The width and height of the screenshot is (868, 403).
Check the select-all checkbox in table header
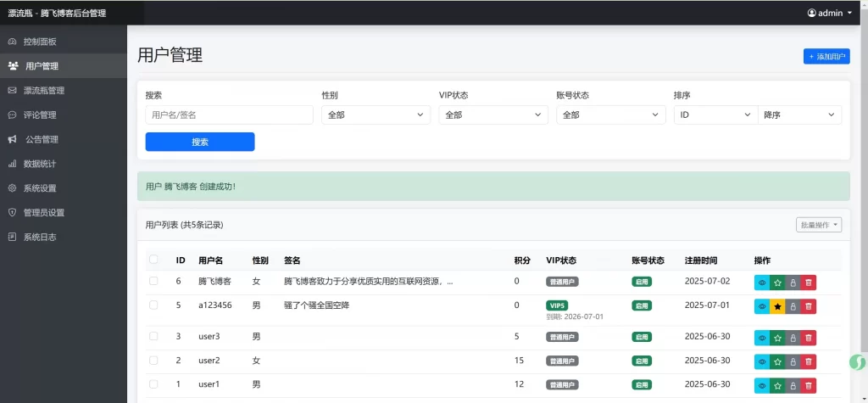point(153,260)
